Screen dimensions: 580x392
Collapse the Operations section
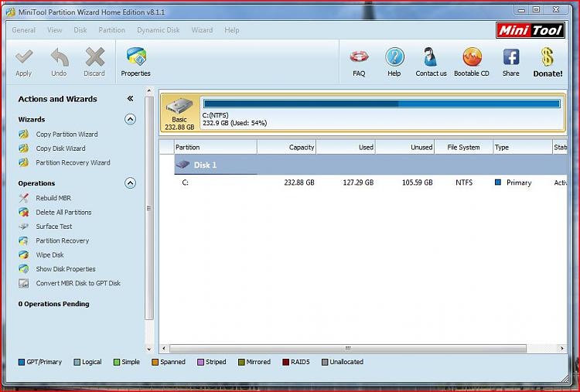point(130,183)
